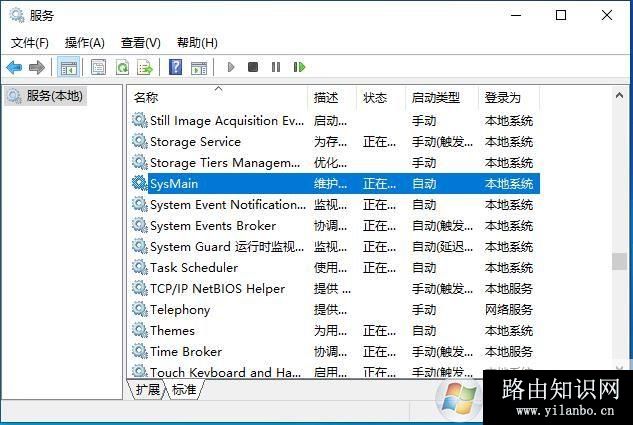Open the 帮助(H) menu
This screenshot has width=633, height=425.
tap(197, 42)
